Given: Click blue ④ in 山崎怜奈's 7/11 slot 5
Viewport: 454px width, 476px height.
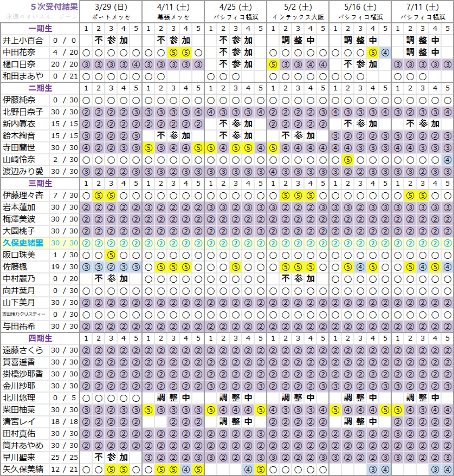Looking at the screenshot, I should 448,160.
